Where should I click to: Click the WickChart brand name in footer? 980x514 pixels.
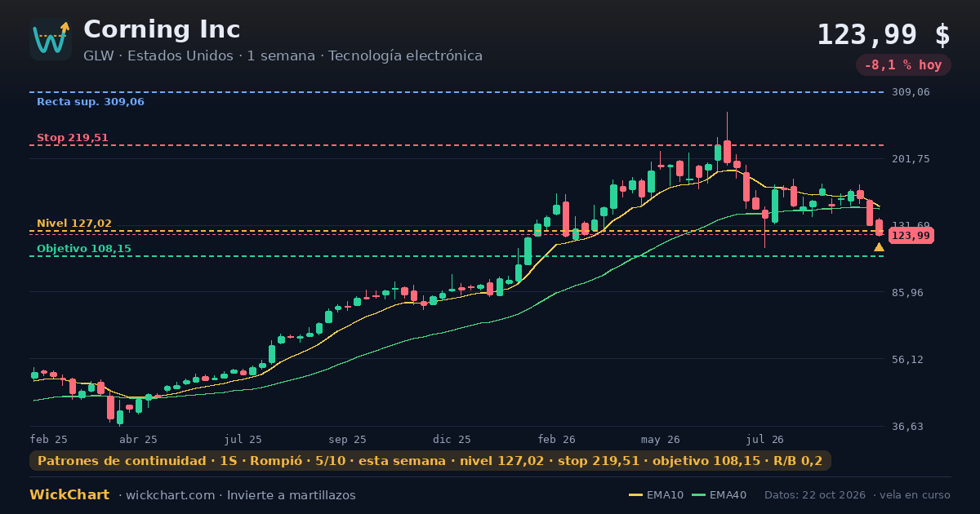click(69, 495)
